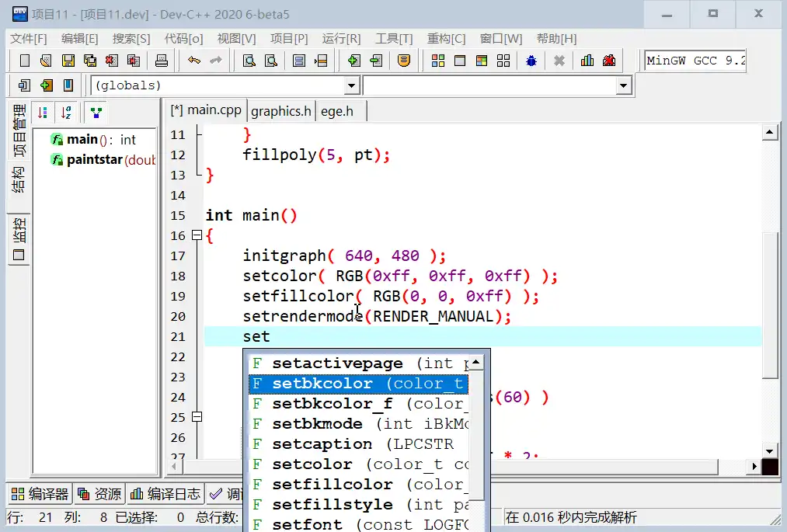Screen dimensions: 787x532
Task: Click the Save file floppy icon
Action: pyautogui.click(x=68, y=61)
